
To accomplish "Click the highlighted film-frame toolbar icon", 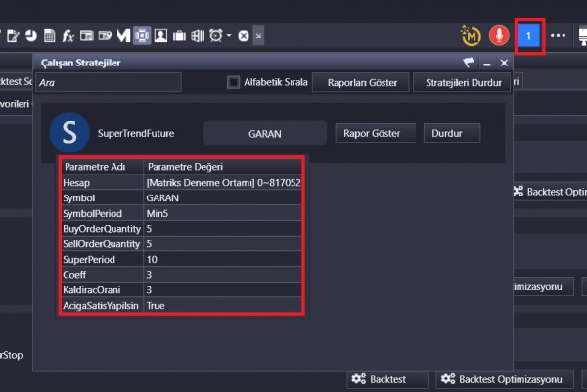I will 142,36.
